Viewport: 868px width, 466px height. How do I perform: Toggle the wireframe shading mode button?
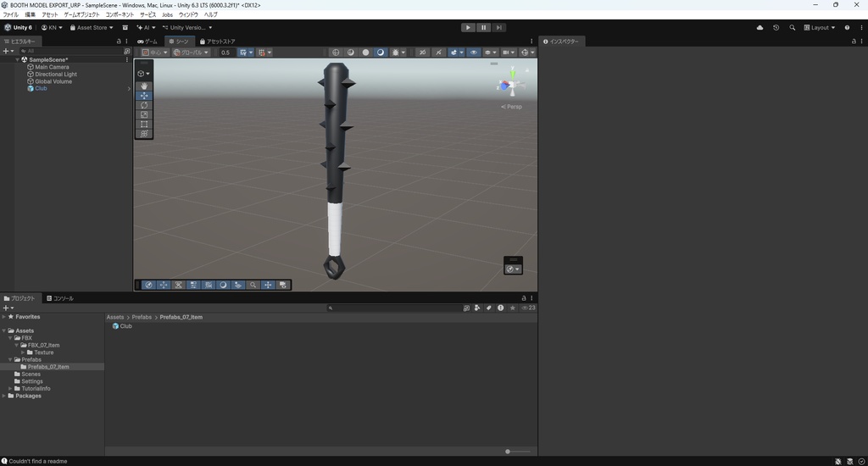(336, 53)
